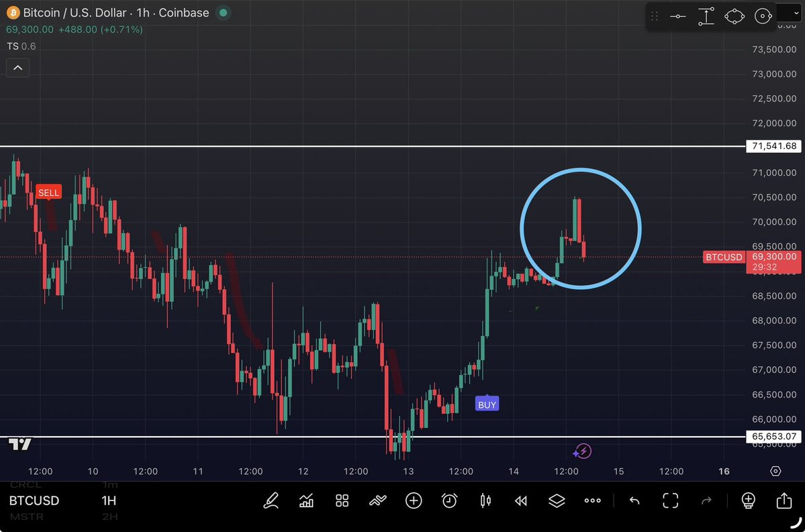Click the 66,000.00 price axis value
Viewport: 805px width, 532px height.
tap(774, 419)
